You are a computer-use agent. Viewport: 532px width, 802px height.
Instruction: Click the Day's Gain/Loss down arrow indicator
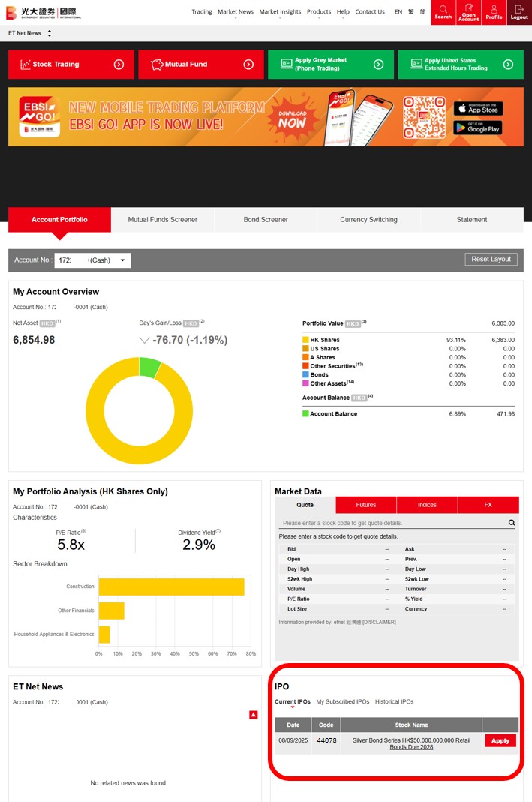[144, 340]
